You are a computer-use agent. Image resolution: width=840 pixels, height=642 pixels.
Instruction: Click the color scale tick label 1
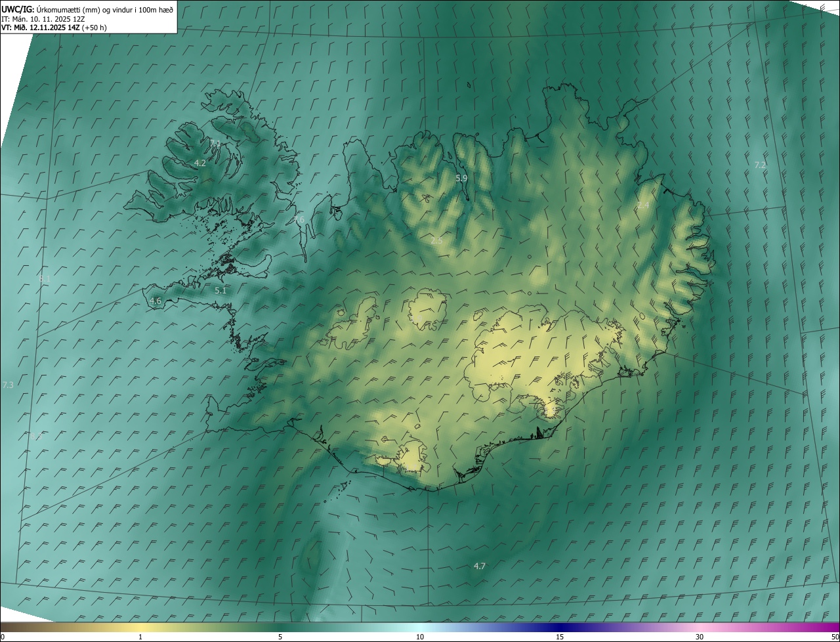140,637
